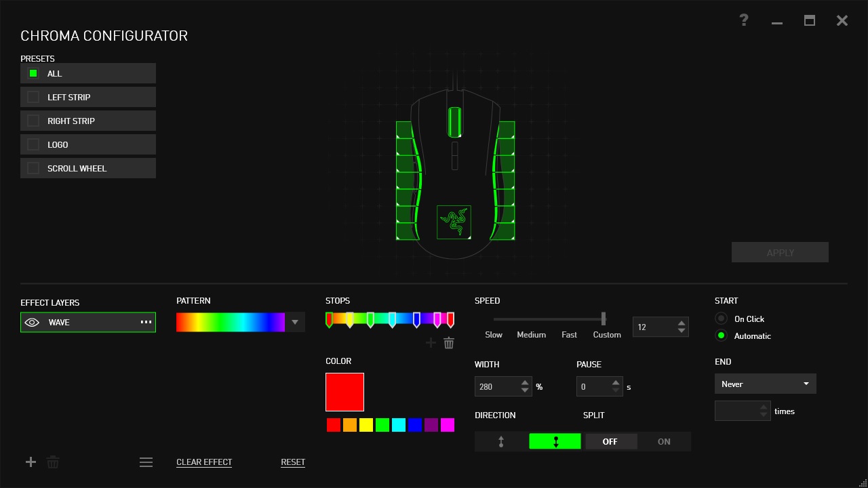The image size is (868, 488).
Task: Select the green color stop marker
Action: pyautogui.click(x=370, y=320)
